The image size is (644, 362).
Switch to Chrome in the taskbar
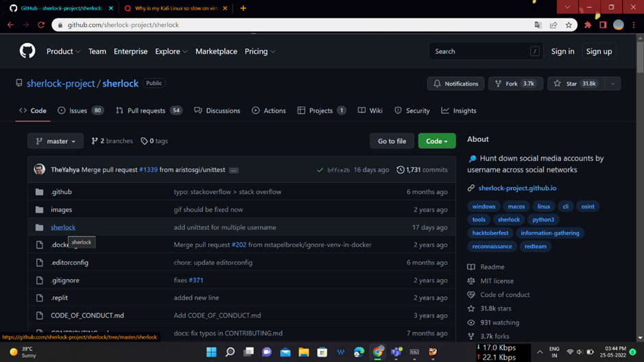click(377, 352)
